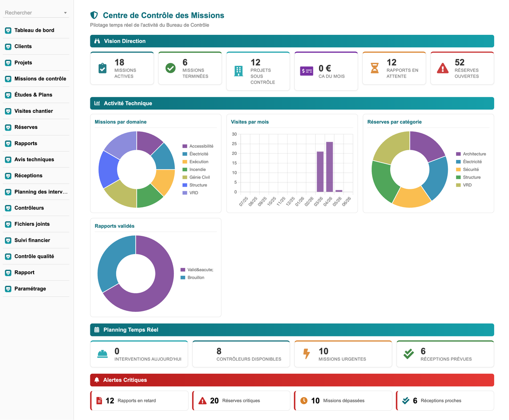The width and height of the screenshot is (509, 420).
Task: Click the chart icon in Activité Technique header
Action: (x=97, y=103)
